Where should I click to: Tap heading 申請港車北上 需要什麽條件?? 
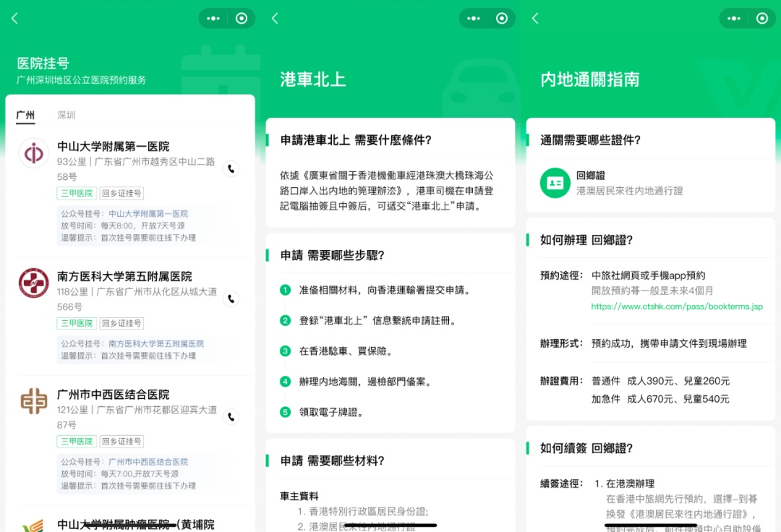[356, 140]
